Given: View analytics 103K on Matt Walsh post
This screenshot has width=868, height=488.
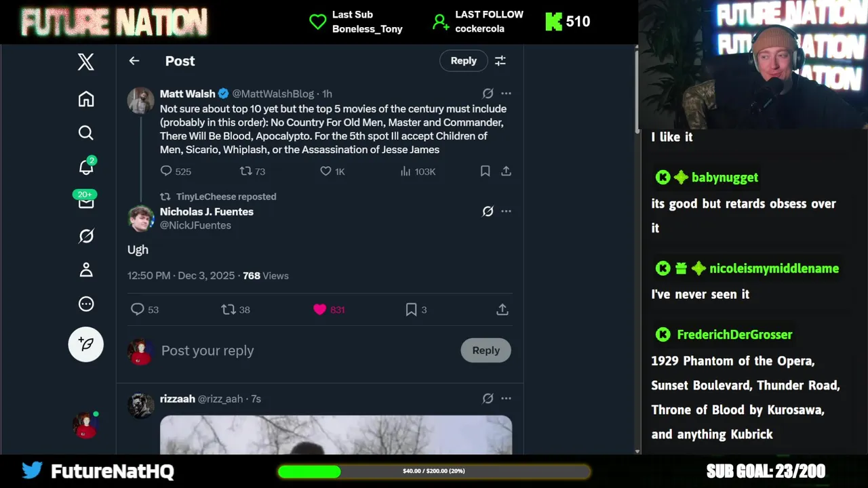Looking at the screenshot, I should click(x=418, y=171).
